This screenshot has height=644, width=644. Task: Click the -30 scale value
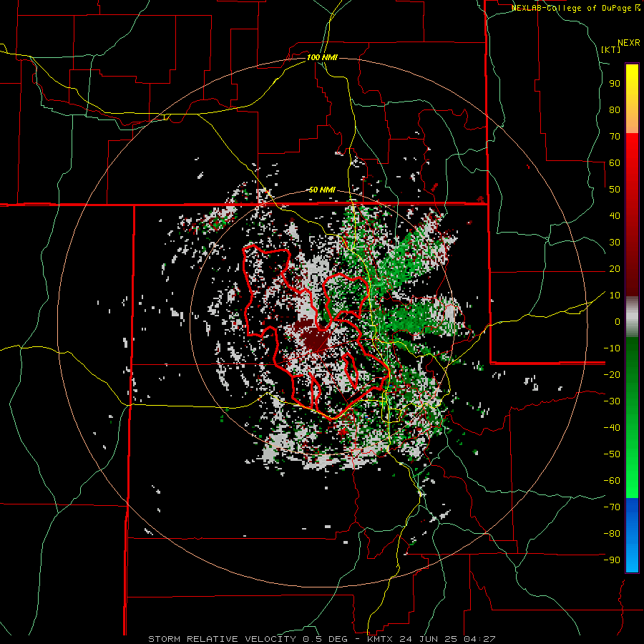tap(612, 401)
